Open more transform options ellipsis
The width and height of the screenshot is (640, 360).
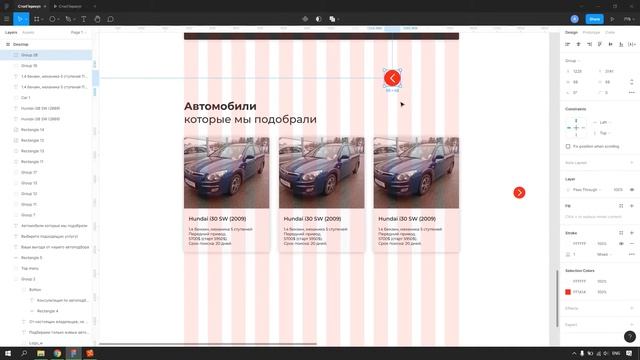point(631,93)
